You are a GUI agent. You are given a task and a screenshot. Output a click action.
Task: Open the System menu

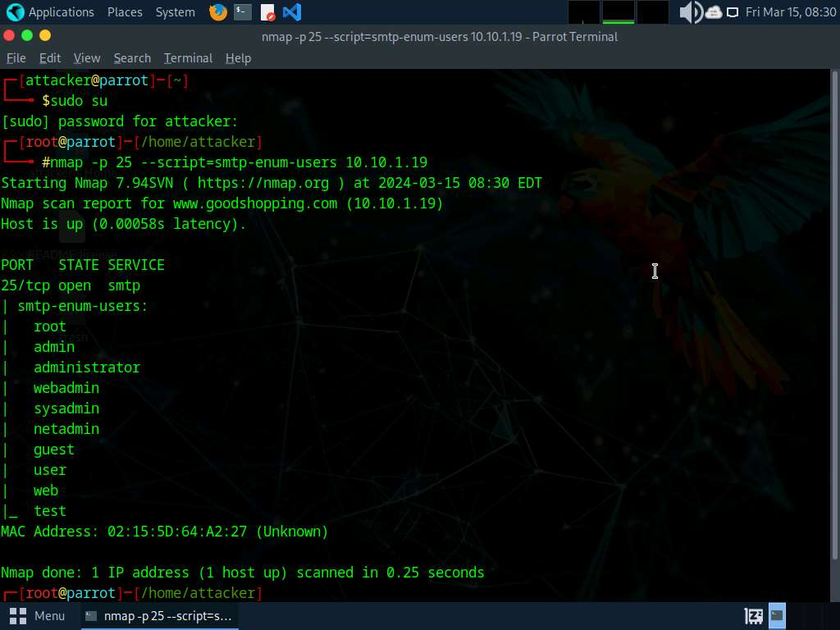pyautogui.click(x=175, y=12)
